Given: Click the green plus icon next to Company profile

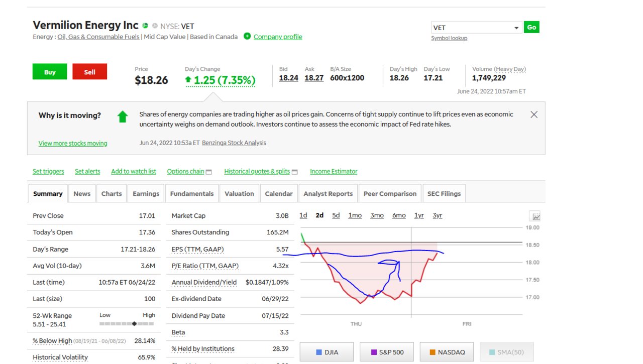Looking at the screenshot, I should tap(247, 36).
